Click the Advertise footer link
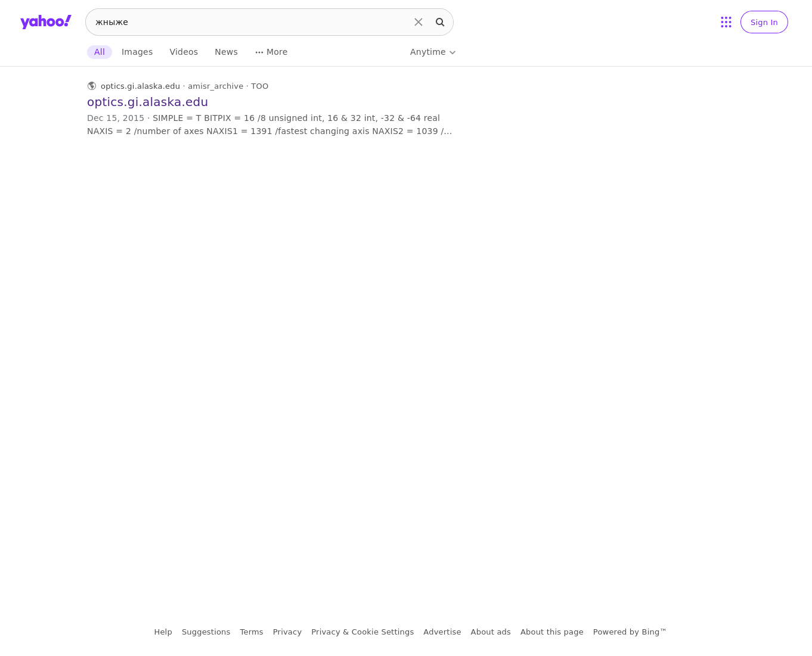The width and height of the screenshot is (812, 656). pos(442,632)
